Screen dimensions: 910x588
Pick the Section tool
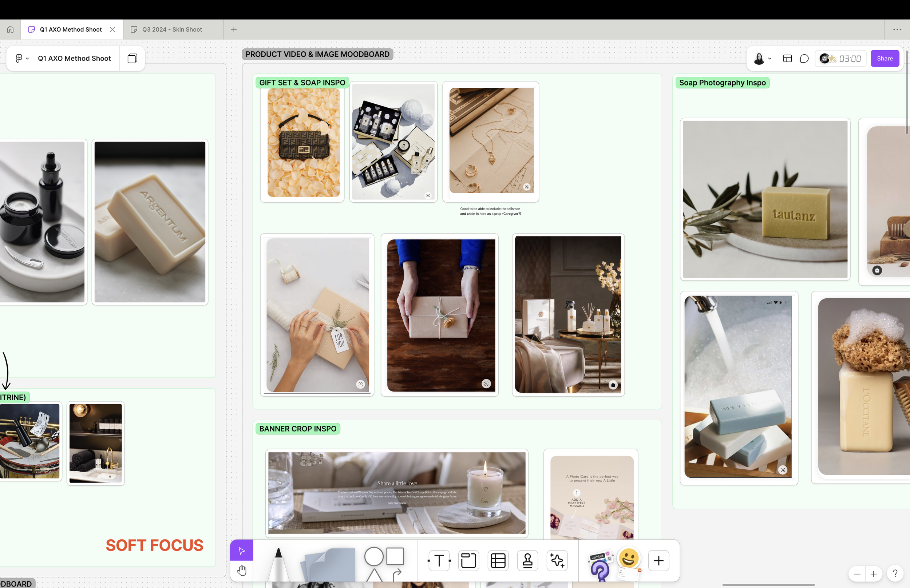(x=468, y=560)
